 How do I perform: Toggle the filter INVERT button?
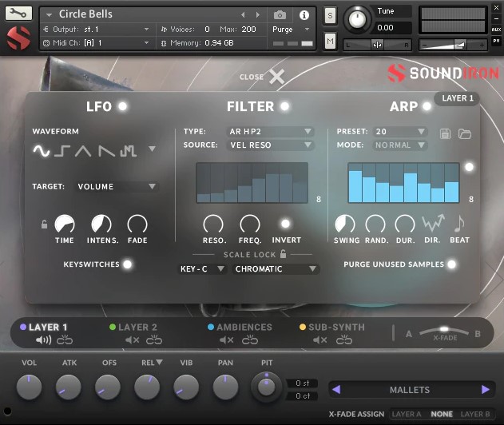pyautogui.click(x=285, y=224)
